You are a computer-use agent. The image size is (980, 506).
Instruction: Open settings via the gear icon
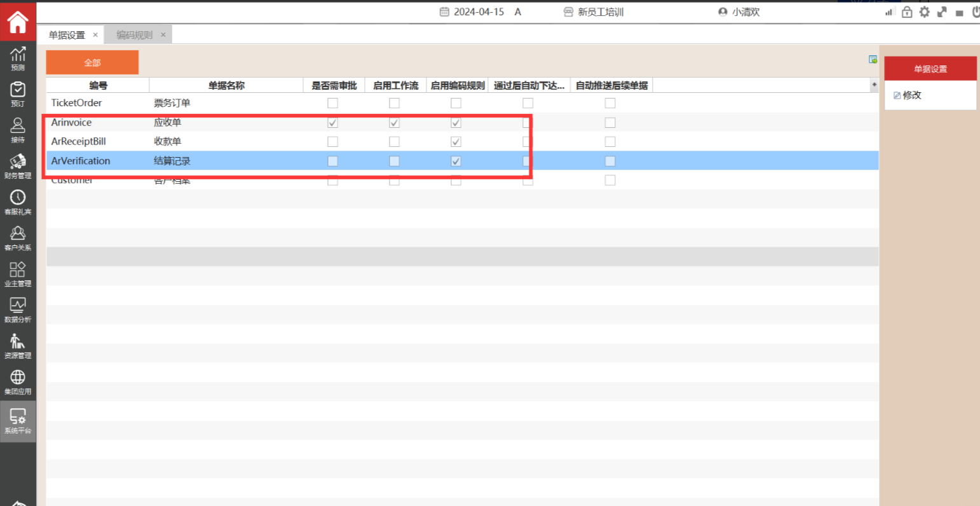pyautogui.click(x=924, y=12)
